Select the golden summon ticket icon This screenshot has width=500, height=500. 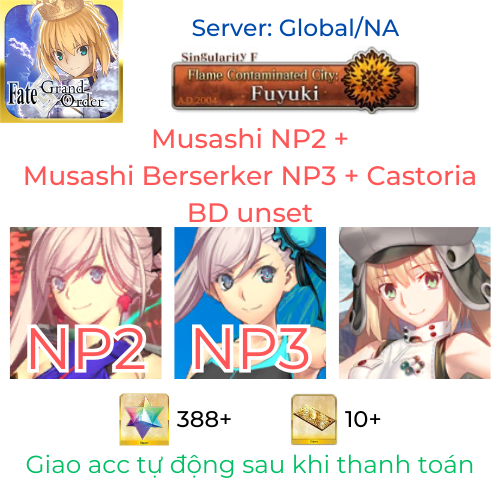point(314,419)
